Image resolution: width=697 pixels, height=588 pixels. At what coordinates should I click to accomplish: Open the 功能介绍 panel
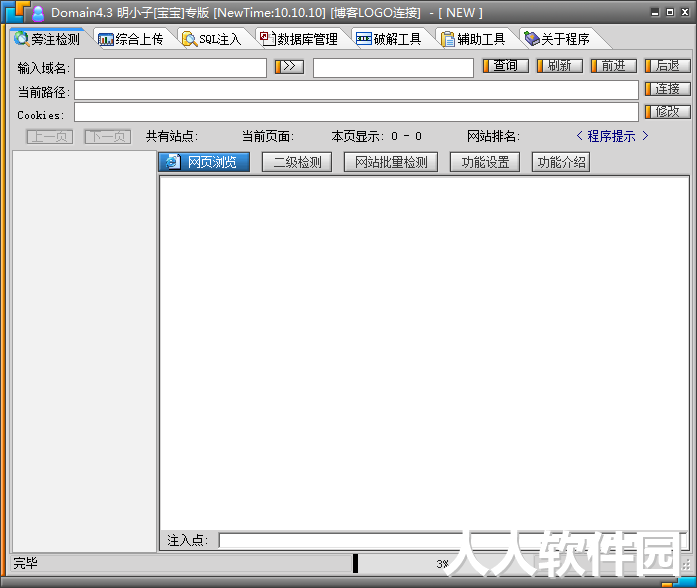(x=561, y=162)
